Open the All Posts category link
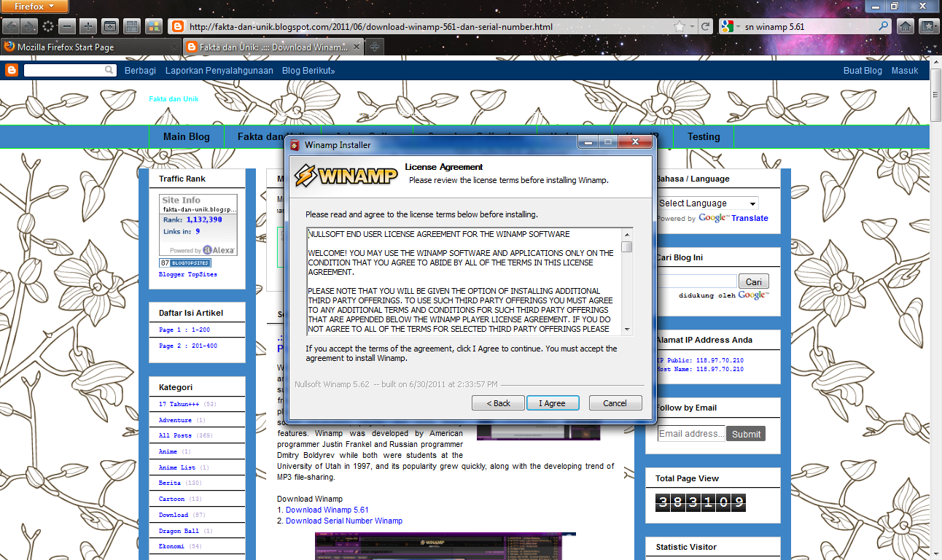Screen dimensions: 942x560 pos(175,435)
